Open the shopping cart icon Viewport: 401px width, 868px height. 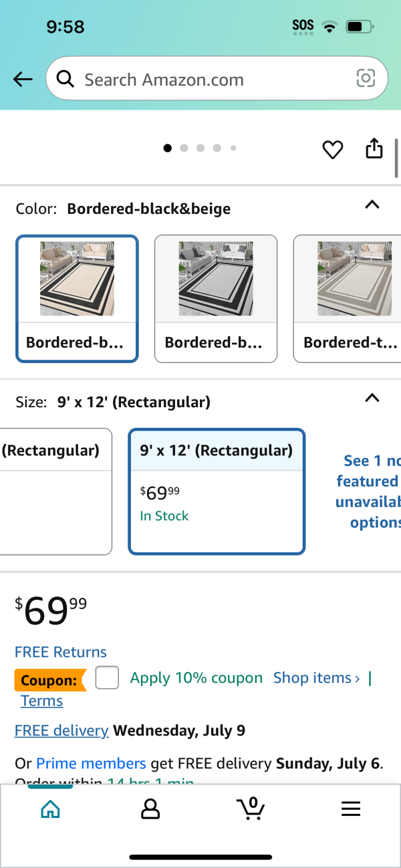tap(251, 808)
